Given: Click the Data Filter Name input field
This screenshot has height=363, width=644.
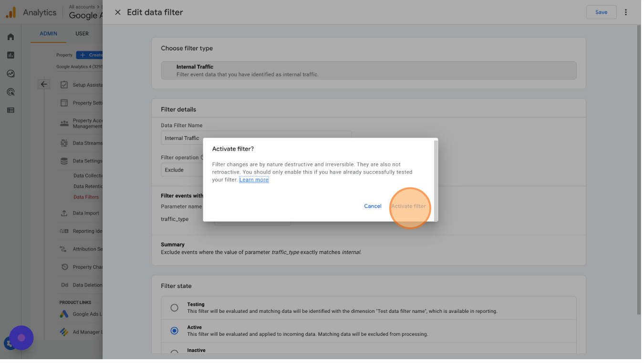Looking at the screenshot, I should [x=256, y=138].
